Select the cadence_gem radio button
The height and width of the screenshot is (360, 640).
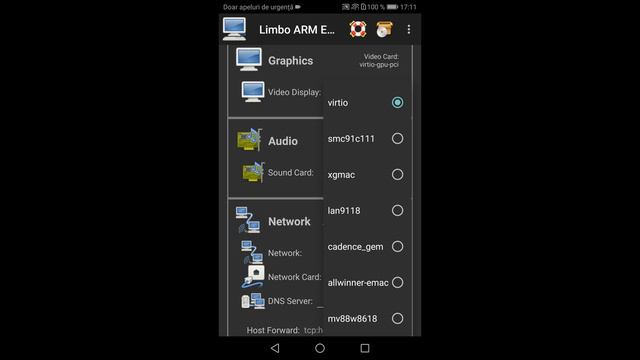(x=397, y=246)
